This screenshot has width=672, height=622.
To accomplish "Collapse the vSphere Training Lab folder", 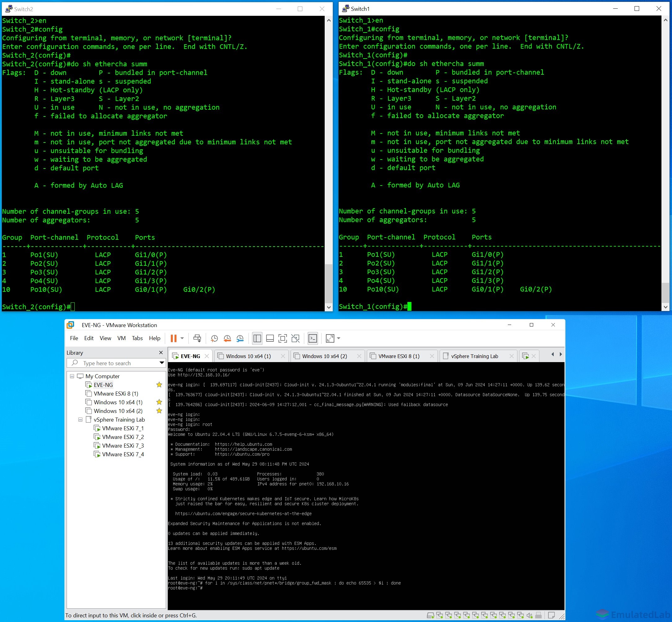I will [x=81, y=419].
